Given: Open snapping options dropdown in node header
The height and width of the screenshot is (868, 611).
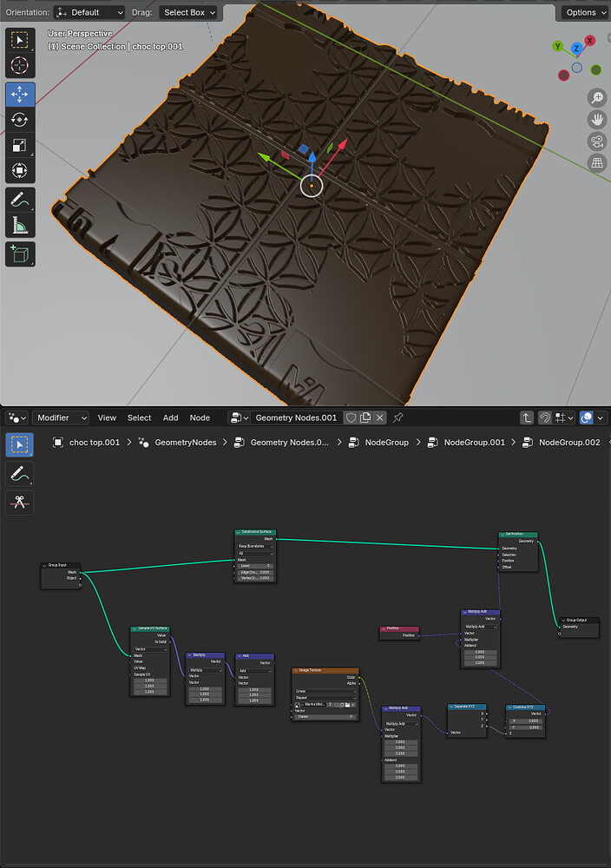Looking at the screenshot, I should (564, 418).
